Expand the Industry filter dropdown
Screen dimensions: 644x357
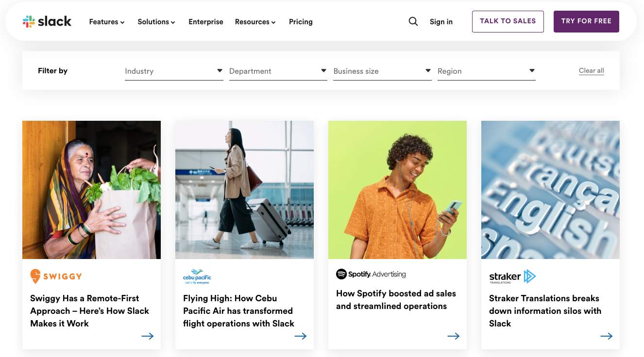coord(174,71)
